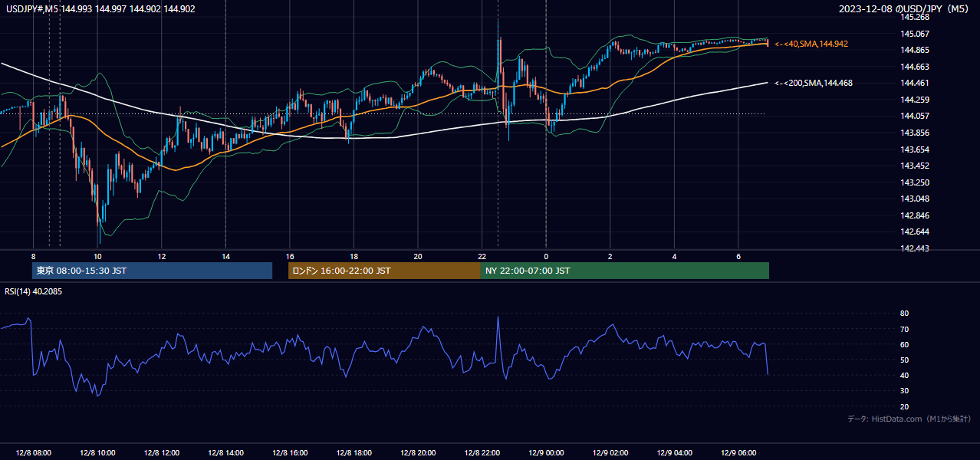The height and width of the screenshot is (460, 980).
Task: Click the 12/8 14:00 date label
Action: coord(225,453)
